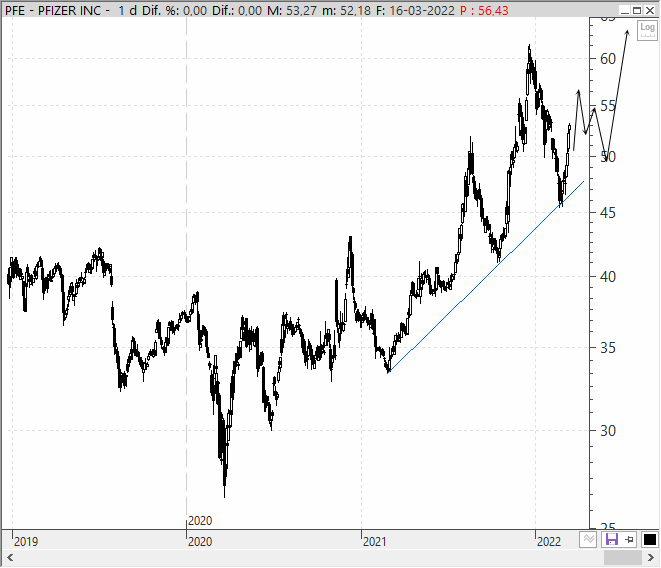661x568 pixels.
Task: Click the purple save floppy disk icon
Action: 612,539
